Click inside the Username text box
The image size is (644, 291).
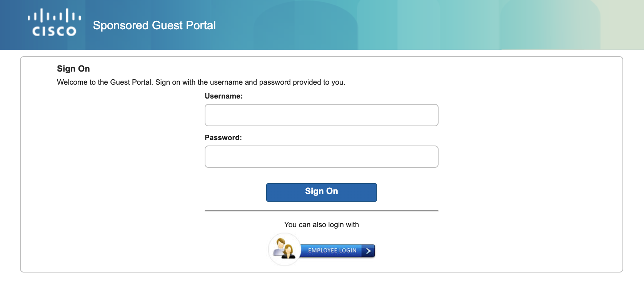coord(321,115)
